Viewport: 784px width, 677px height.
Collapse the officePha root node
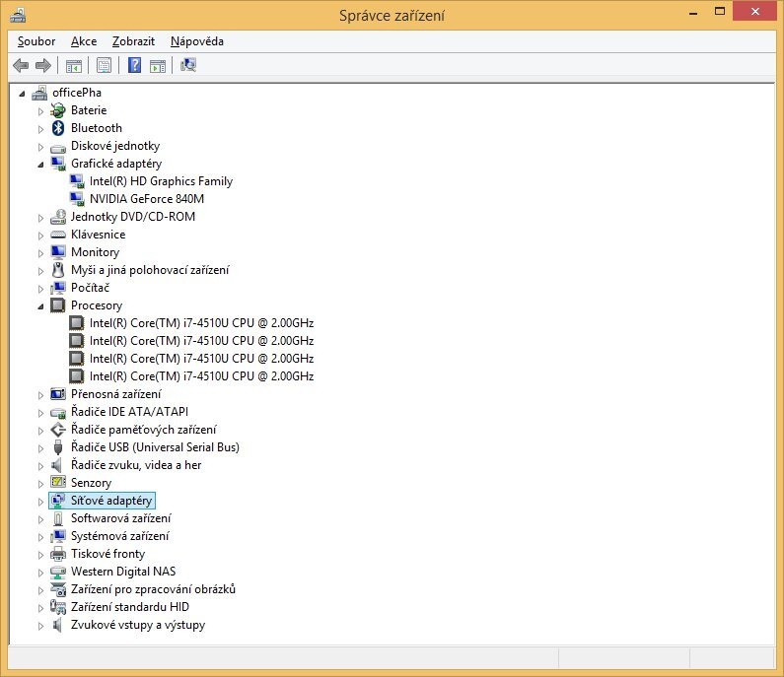click(x=22, y=94)
